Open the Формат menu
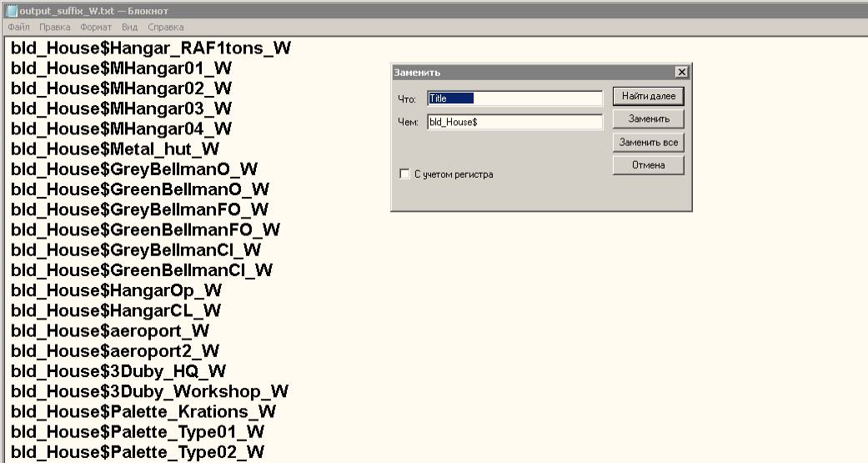 [x=96, y=28]
